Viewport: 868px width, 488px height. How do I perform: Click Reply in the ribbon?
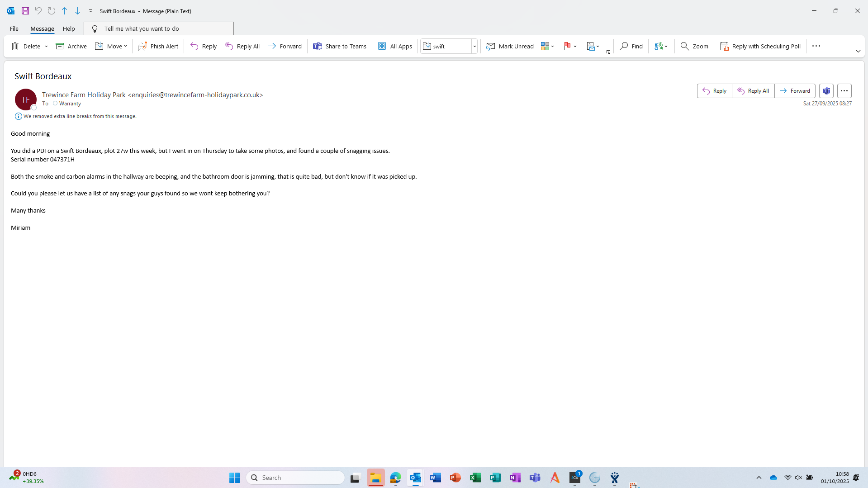point(204,46)
